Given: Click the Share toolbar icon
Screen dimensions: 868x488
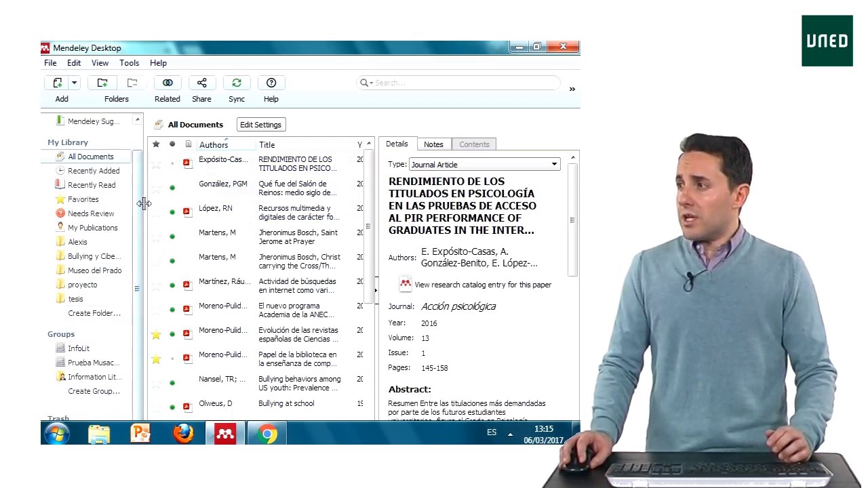Looking at the screenshot, I should pyautogui.click(x=201, y=83).
